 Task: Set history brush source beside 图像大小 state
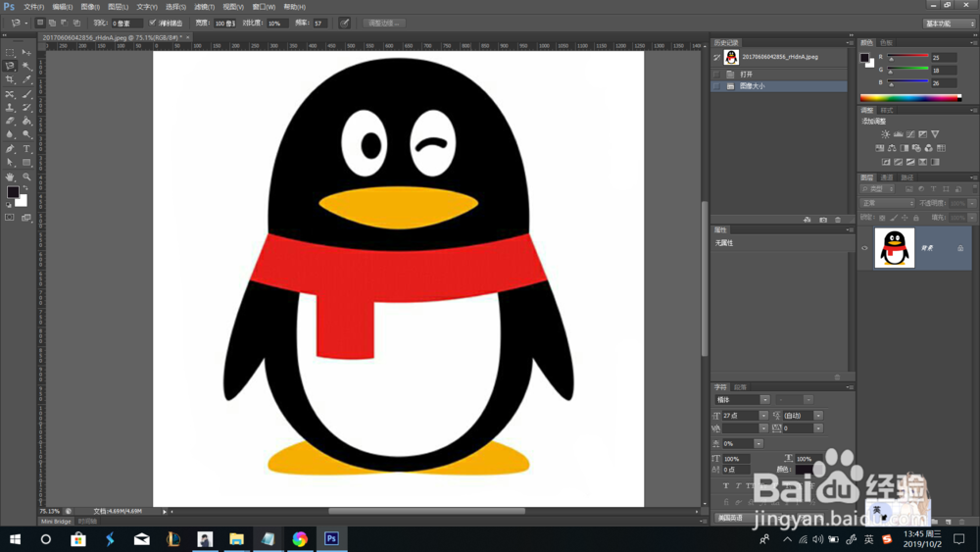(717, 86)
